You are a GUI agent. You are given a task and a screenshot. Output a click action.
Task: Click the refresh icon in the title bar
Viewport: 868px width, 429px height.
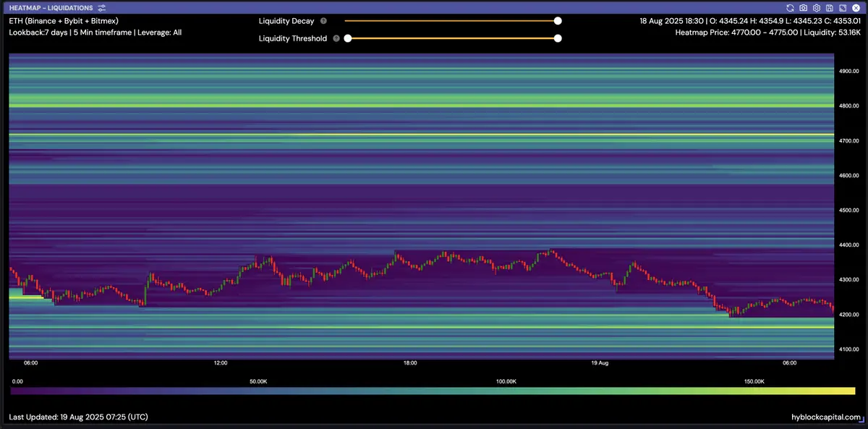[791, 7]
